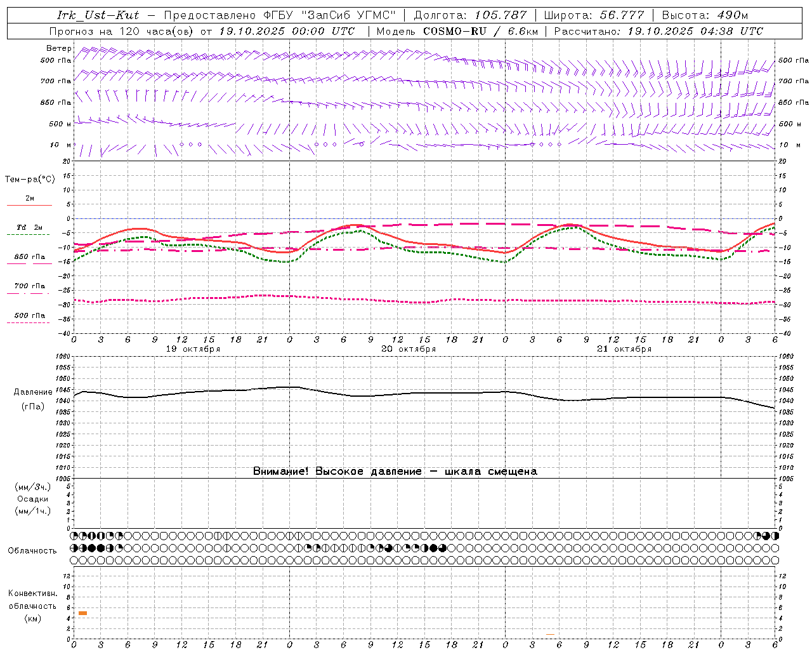Click the station name Irk_Ust-Kut in header
This screenshot has width=812, height=650.
tap(98, 15)
